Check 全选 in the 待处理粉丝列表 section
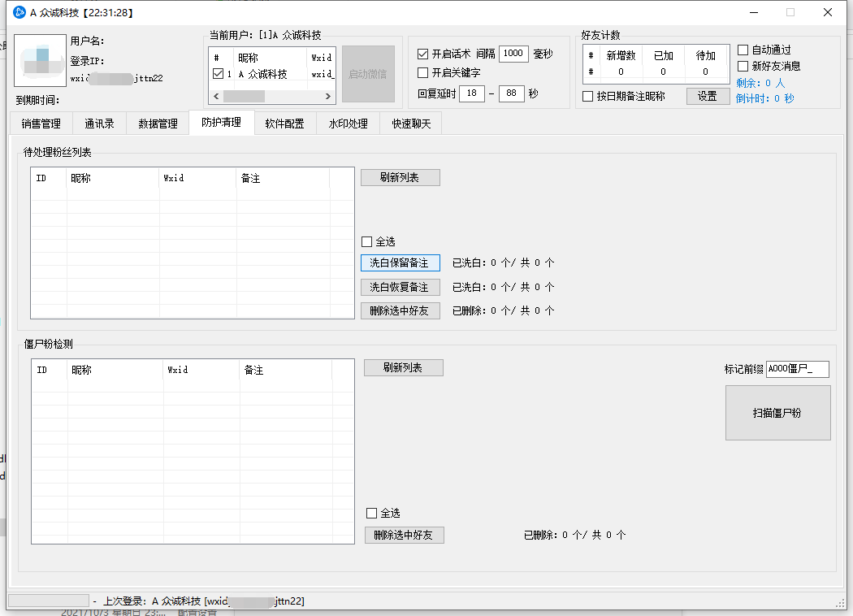 pyautogui.click(x=367, y=242)
